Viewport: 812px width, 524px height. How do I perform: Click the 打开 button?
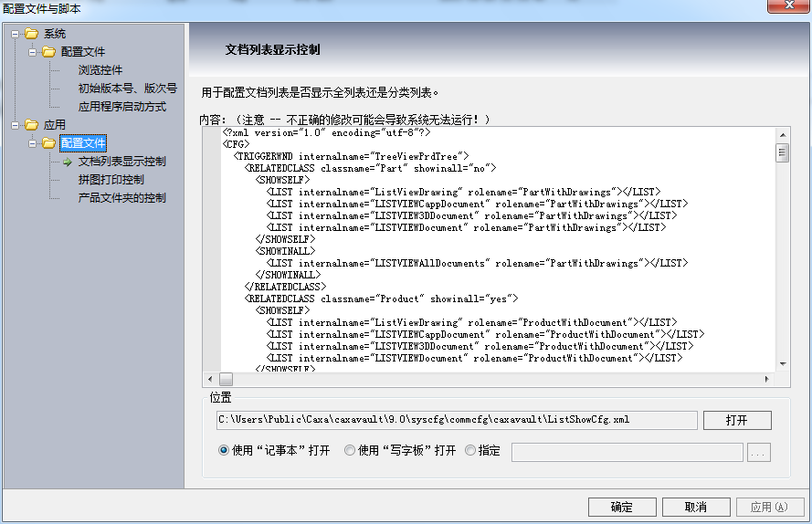737,420
